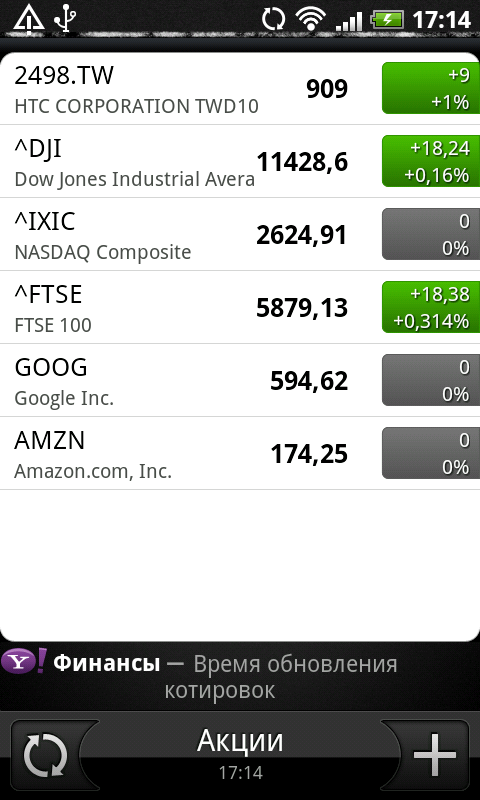Tap the sync icon in status bar

[x=274, y=20]
